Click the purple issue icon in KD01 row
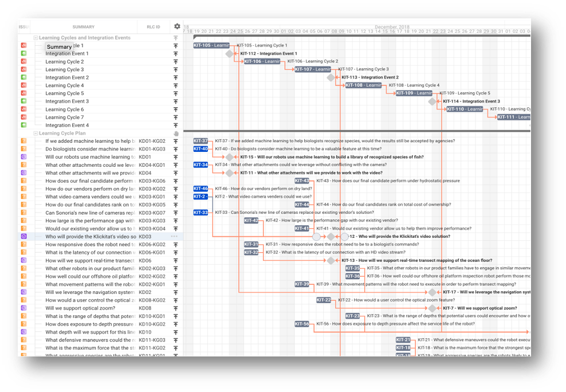The width and height of the screenshot is (566, 392). (24, 156)
